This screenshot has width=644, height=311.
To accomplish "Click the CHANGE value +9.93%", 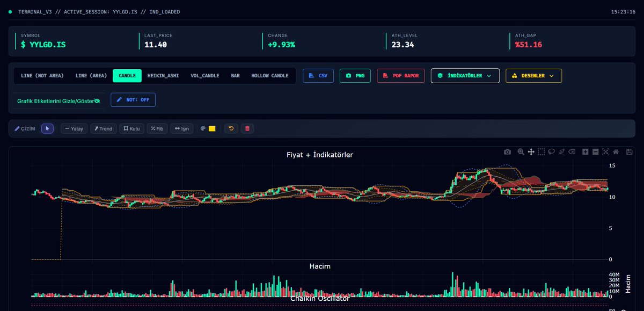I will [282, 45].
